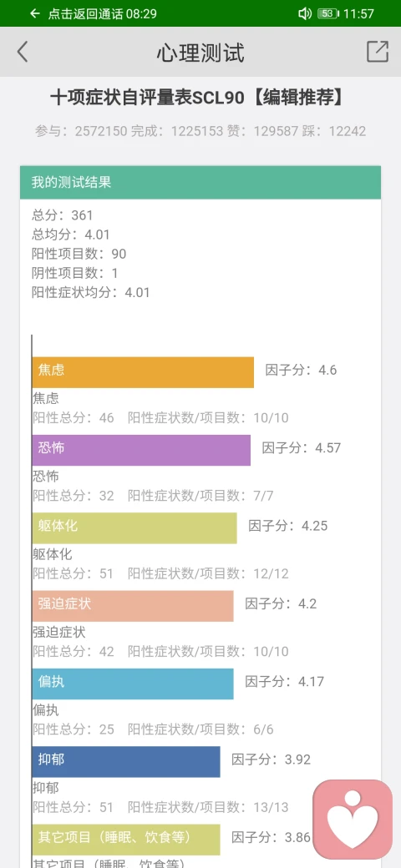The image size is (401, 868).
Task: Tap the salmon 强迫症状 bar
Action: [x=133, y=606]
